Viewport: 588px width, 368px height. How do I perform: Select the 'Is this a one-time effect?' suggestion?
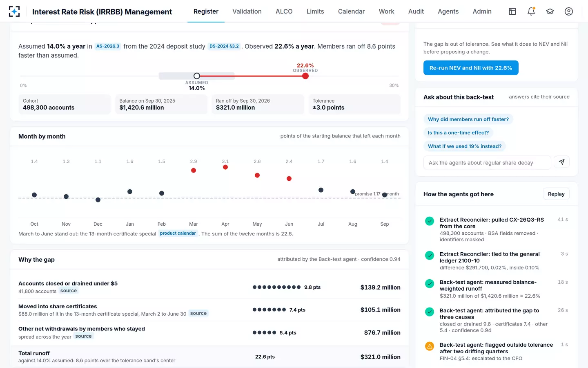pyautogui.click(x=458, y=133)
